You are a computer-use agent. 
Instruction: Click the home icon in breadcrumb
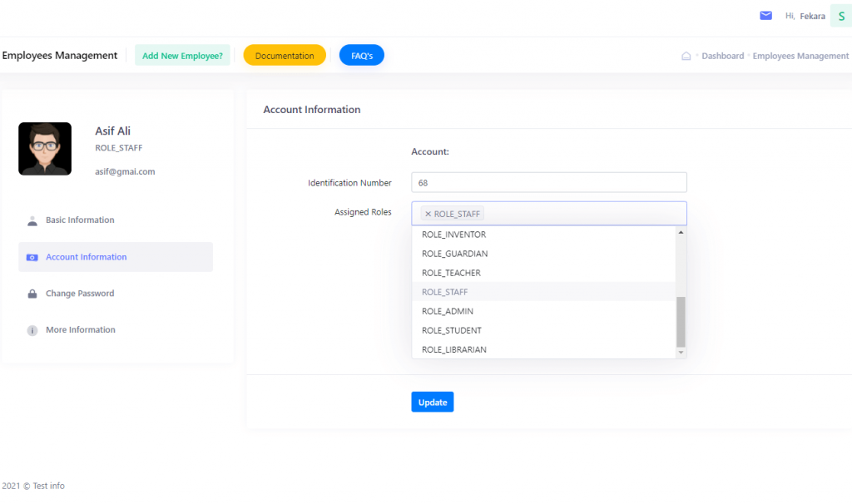pyautogui.click(x=686, y=57)
